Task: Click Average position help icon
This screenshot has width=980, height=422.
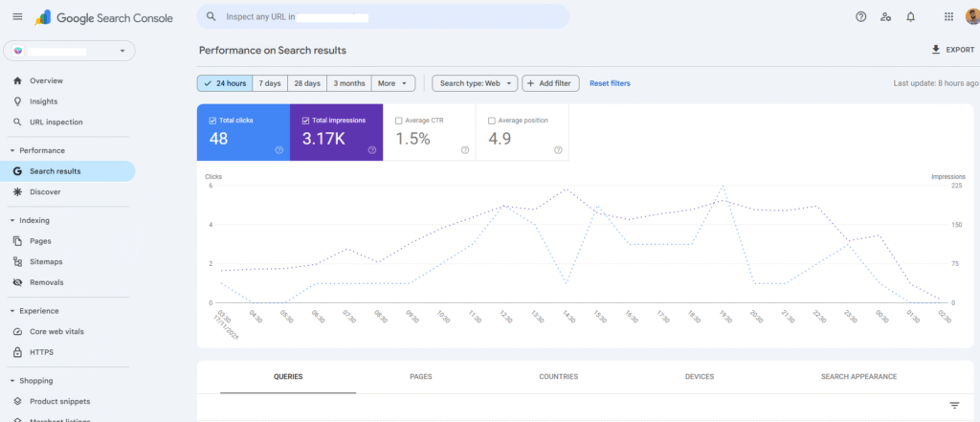Action: pyautogui.click(x=558, y=149)
